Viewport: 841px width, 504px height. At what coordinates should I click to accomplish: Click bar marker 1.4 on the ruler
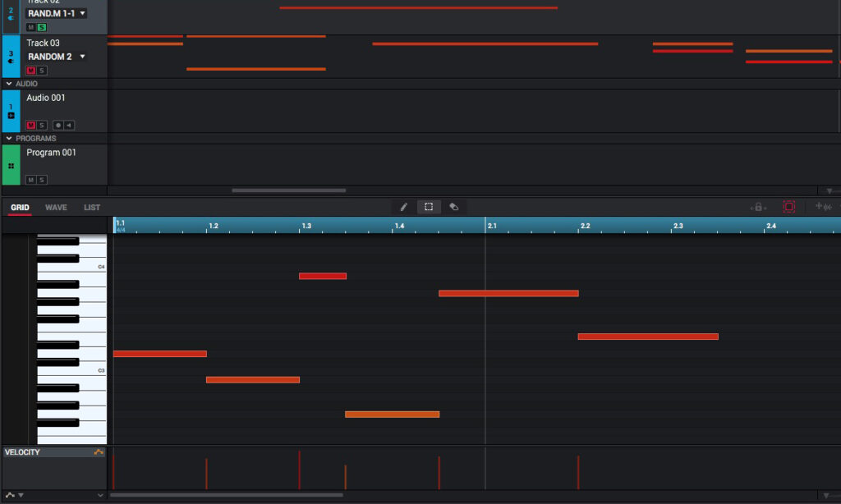point(400,226)
